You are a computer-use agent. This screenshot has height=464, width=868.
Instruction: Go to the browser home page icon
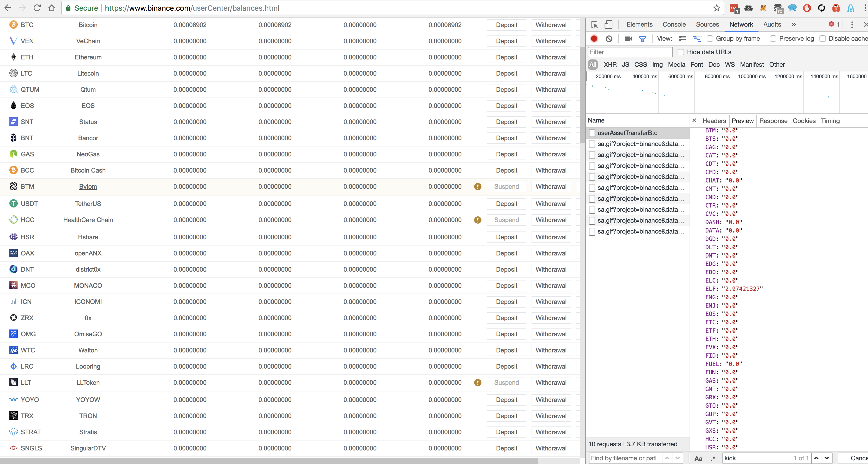[52, 8]
